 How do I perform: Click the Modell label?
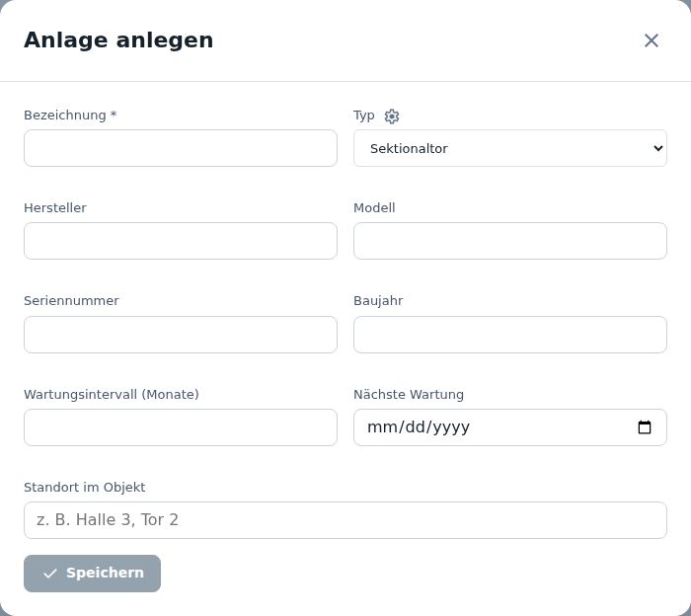(x=374, y=208)
